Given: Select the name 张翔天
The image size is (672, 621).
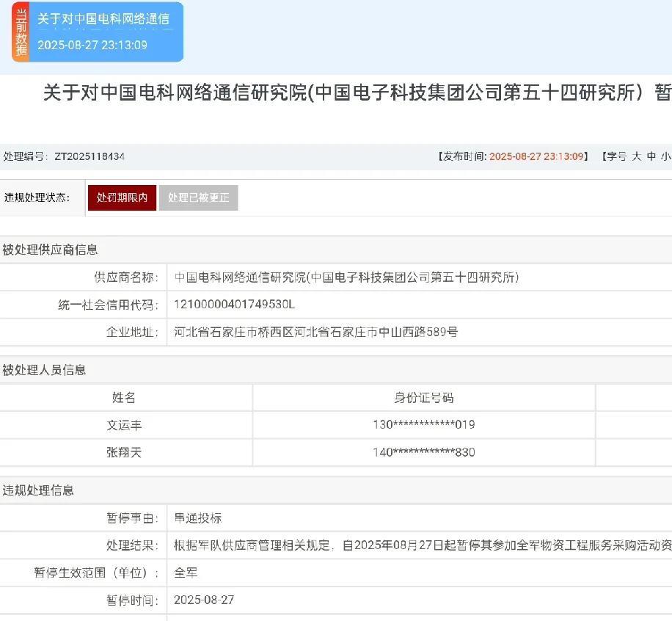Looking at the screenshot, I should (124, 452).
